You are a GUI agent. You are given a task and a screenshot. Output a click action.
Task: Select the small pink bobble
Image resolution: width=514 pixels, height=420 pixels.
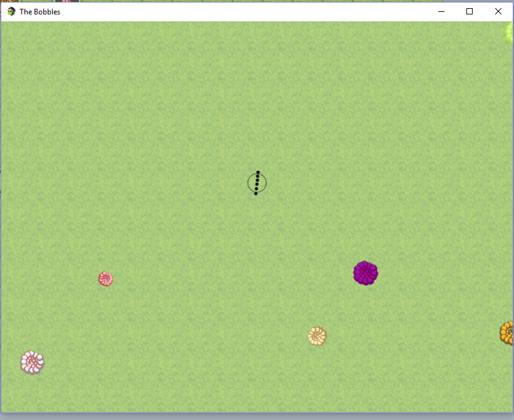105,278
